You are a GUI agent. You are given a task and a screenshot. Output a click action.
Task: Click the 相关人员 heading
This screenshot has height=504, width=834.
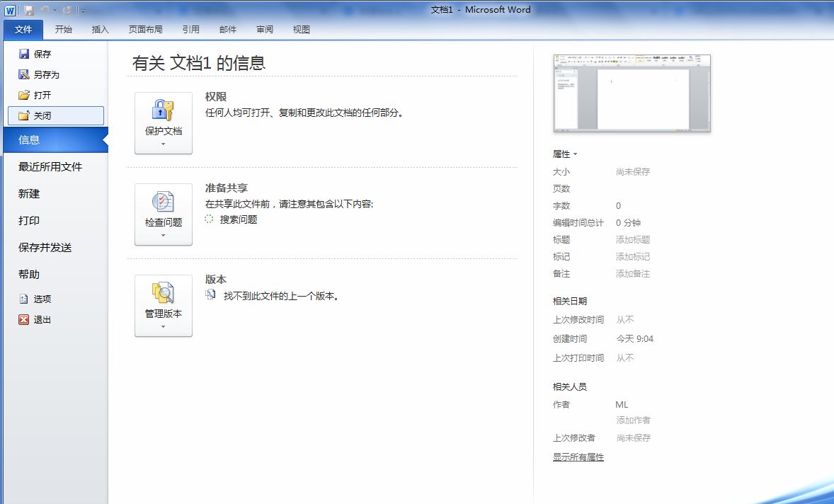click(x=570, y=386)
